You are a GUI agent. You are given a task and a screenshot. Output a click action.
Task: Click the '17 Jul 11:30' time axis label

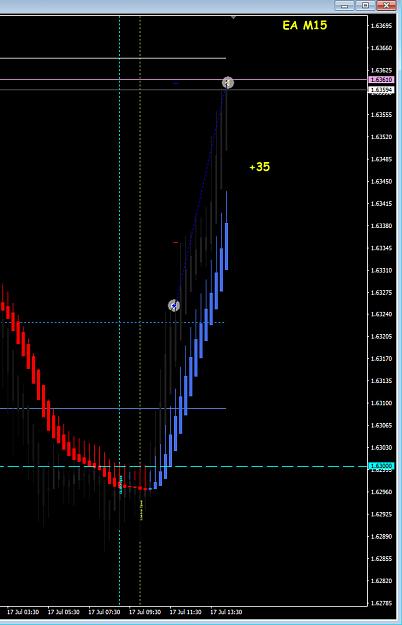(186, 612)
